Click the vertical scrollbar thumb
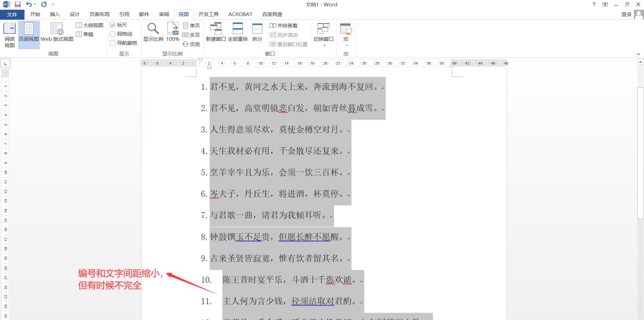The width and height of the screenshot is (644, 320). click(x=640, y=153)
